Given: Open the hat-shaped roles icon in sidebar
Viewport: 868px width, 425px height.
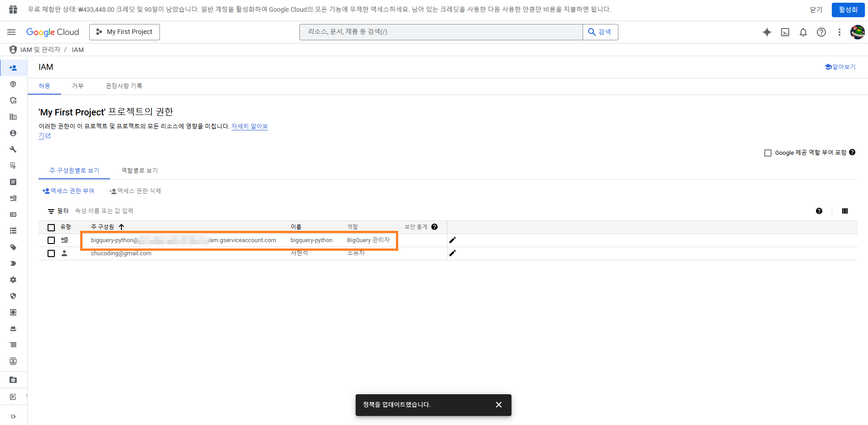Looking at the screenshot, I should (13, 329).
